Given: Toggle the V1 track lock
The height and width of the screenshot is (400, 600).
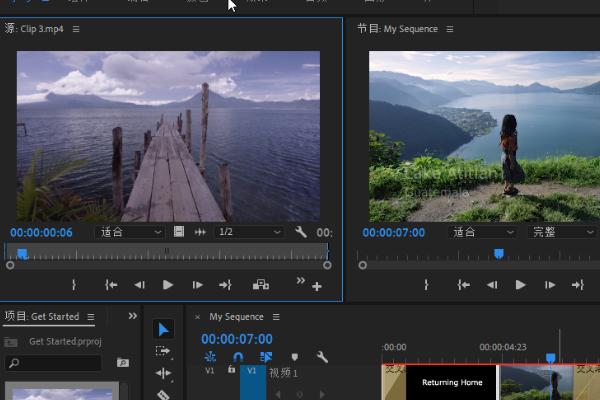Looking at the screenshot, I should pyautogui.click(x=231, y=369).
